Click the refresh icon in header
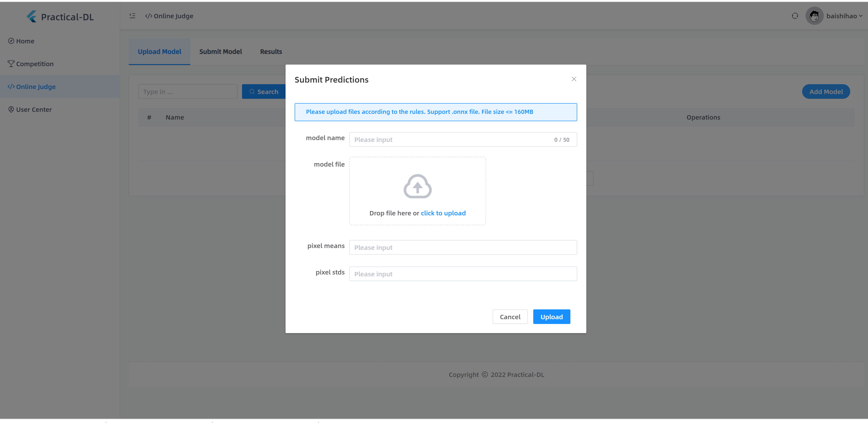 (795, 16)
